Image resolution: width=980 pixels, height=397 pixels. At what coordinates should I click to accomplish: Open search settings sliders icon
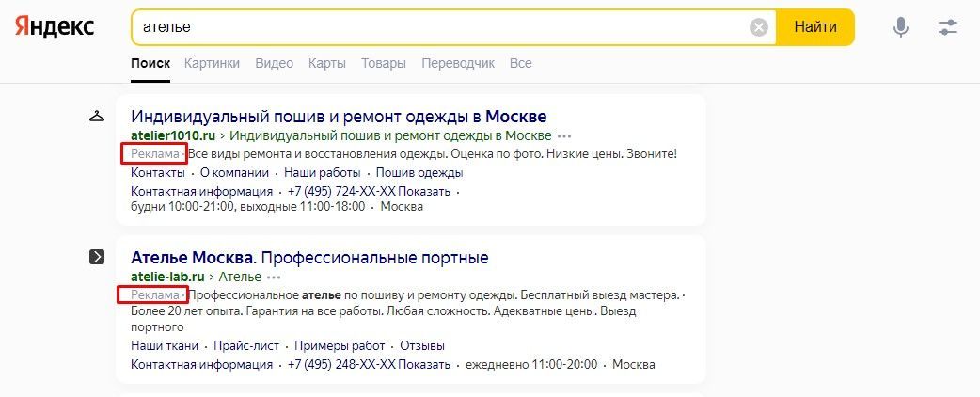pos(948,27)
